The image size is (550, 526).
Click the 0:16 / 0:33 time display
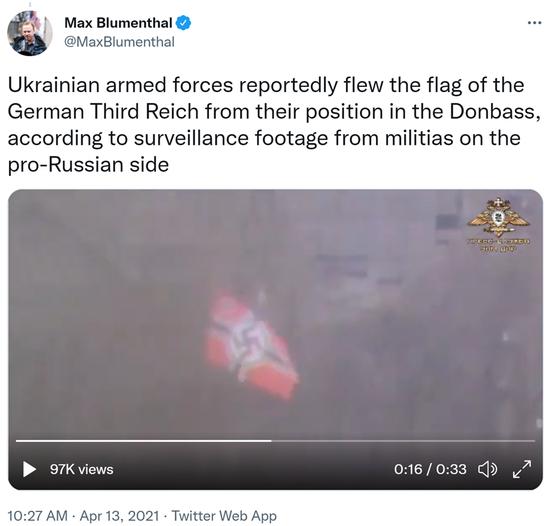430,469
